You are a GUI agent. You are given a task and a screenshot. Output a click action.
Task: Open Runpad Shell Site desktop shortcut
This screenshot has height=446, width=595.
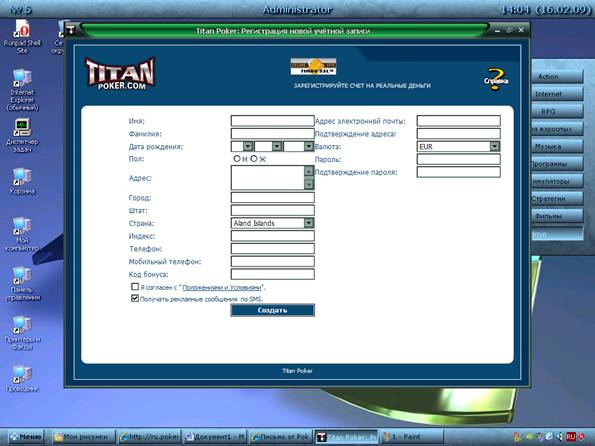point(22,37)
